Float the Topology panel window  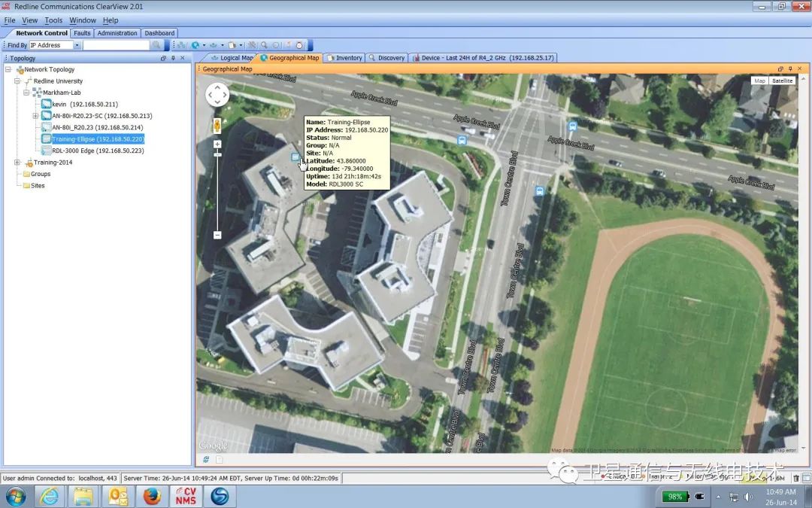pyautogui.click(x=164, y=58)
